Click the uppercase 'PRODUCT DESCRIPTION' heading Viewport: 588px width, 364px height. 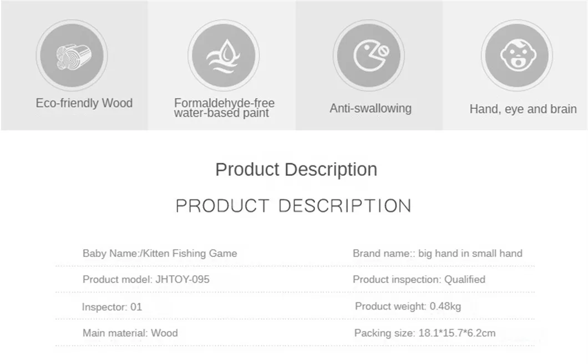tap(293, 206)
